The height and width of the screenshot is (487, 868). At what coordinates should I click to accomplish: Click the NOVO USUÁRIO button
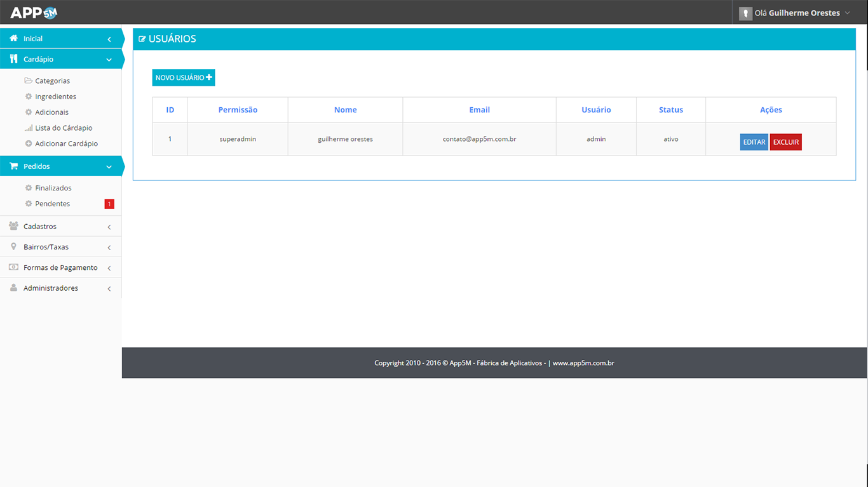(x=184, y=77)
